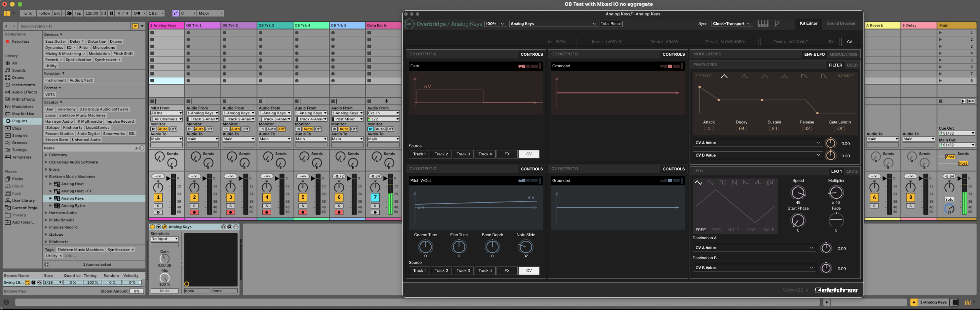The width and height of the screenshot is (980, 310).
Task: Open the Overbridge keyboard icon
Action: click(763, 24)
